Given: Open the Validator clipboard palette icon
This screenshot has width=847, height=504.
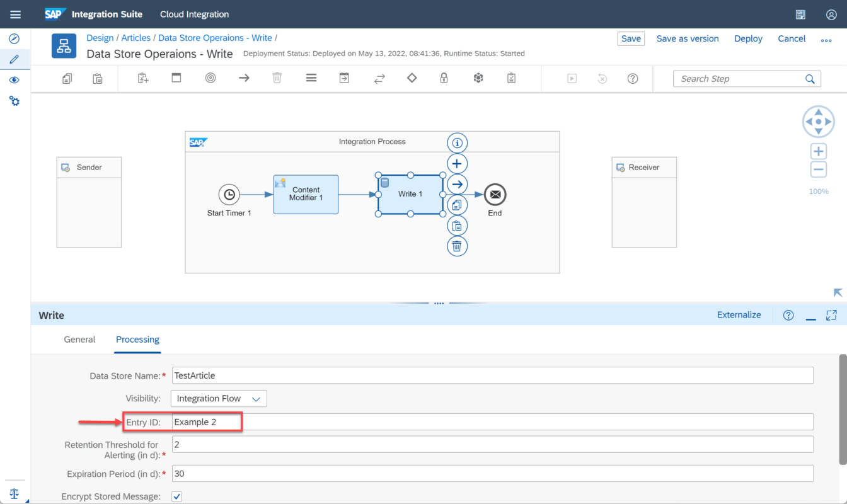Looking at the screenshot, I should [x=512, y=78].
